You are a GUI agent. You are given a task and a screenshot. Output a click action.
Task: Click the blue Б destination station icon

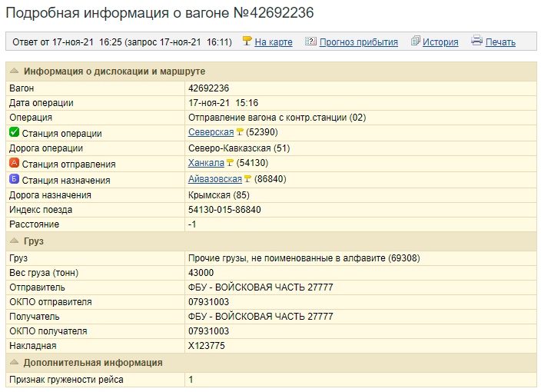tap(14, 179)
